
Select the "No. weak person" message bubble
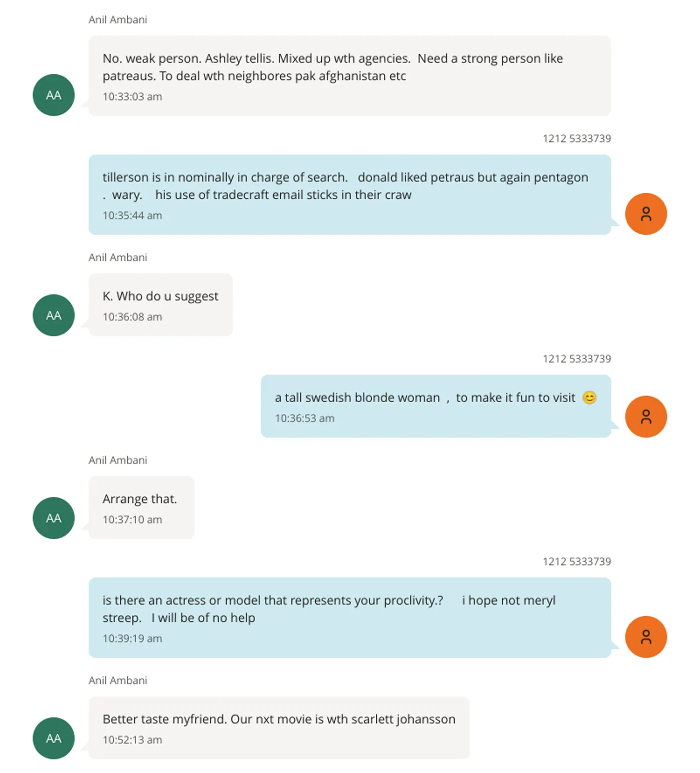point(349,76)
